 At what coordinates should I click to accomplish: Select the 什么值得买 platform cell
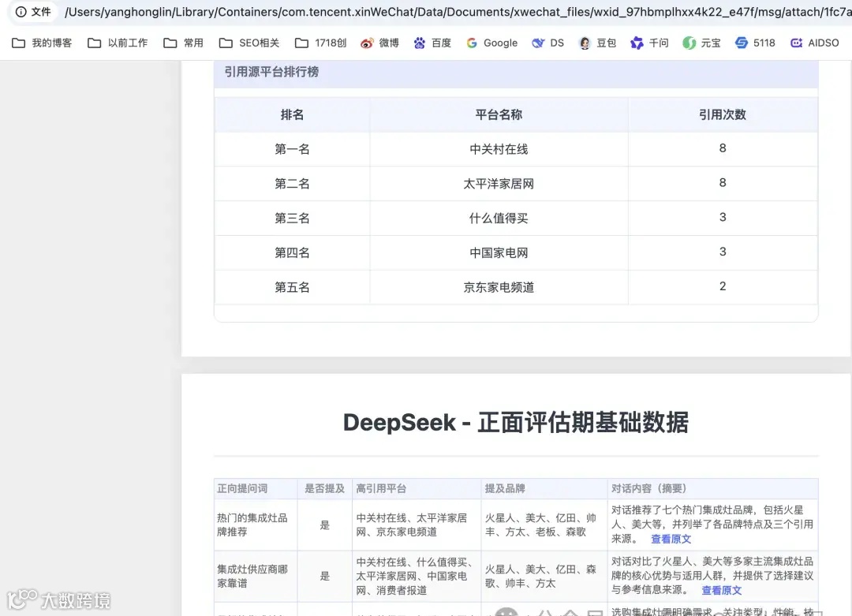[x=499, y=218]
